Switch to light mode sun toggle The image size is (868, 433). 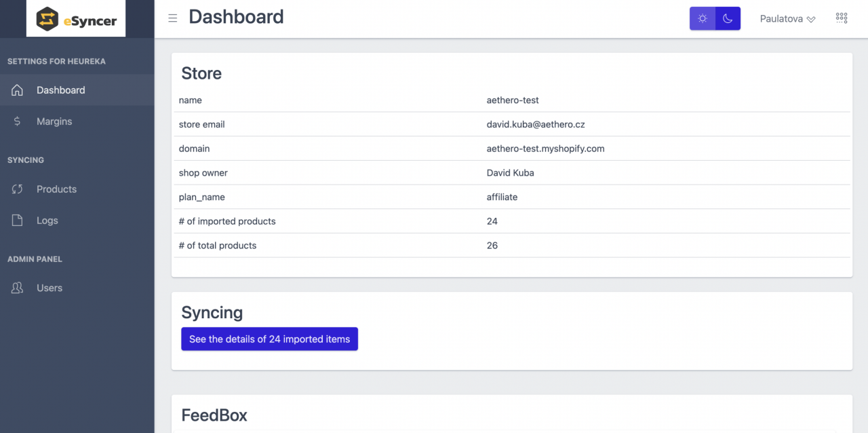point(703,18)
